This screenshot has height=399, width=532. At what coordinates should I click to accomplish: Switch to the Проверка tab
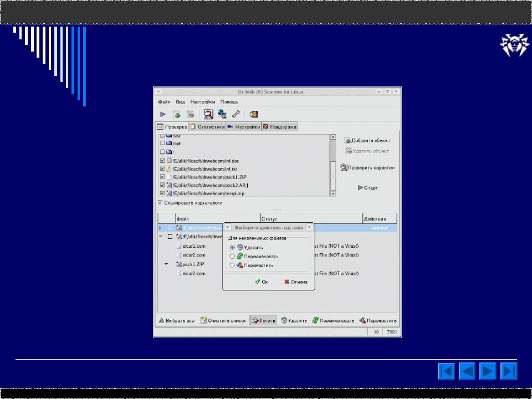[172, 126]
